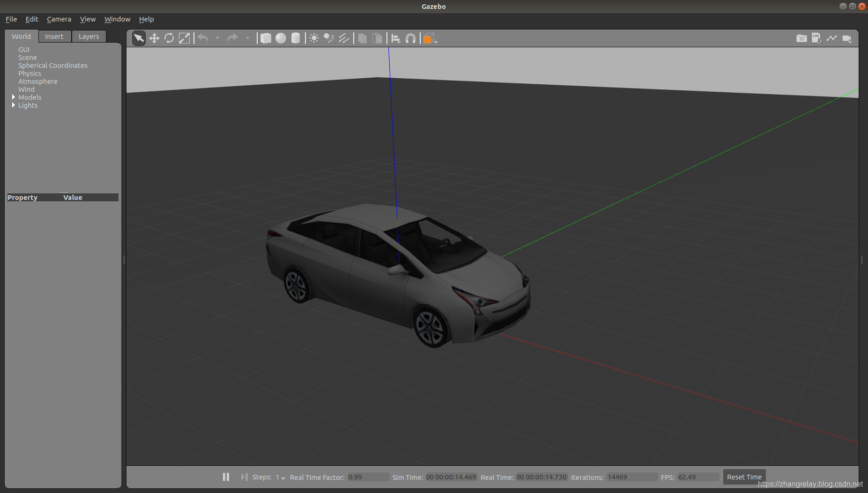Viewport: 868px width, 493px height.
Task: Select the rotate mode tool
Action: pyautogui.click(x=169, y=38)
